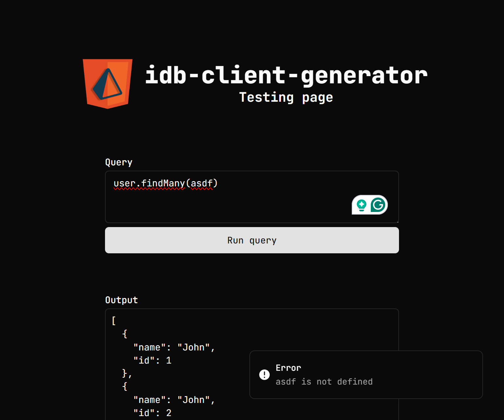
Task: Click the idb-client-generator logo icon
Action: [x=108, y=84]
